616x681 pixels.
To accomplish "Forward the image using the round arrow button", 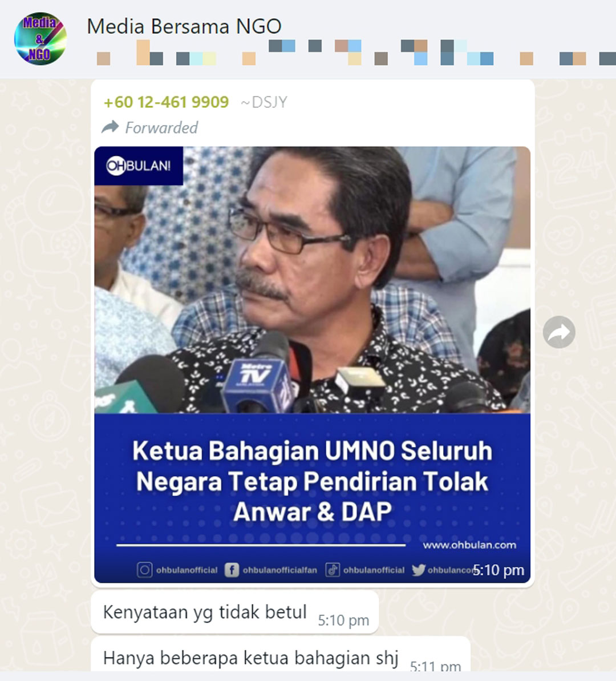I will pos(559,332).
